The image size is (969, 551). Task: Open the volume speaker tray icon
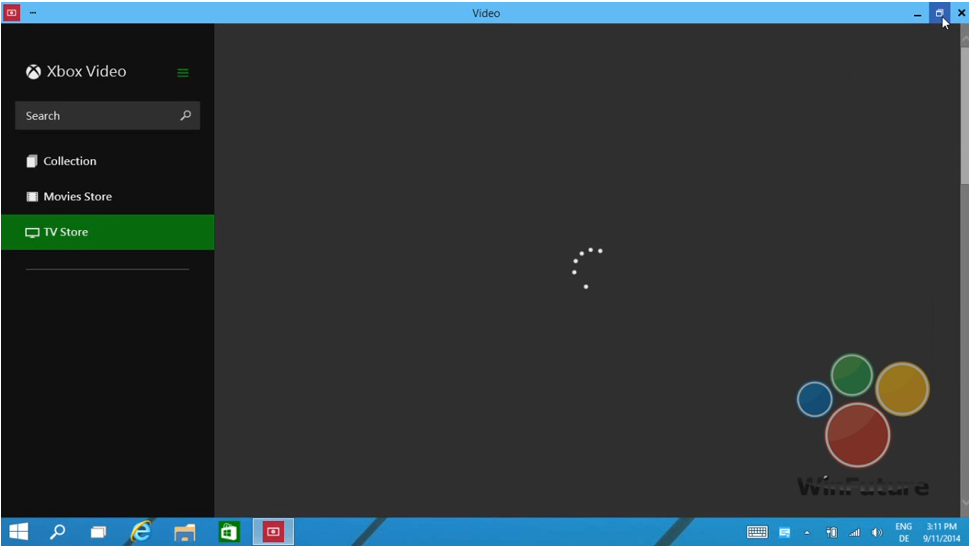(877, 532)
